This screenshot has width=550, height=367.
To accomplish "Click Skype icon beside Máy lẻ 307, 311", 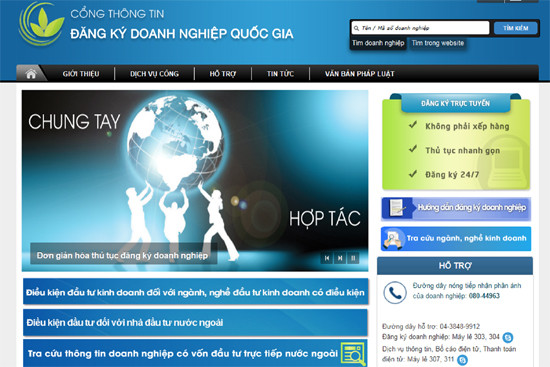I will [x=462, y=360].
